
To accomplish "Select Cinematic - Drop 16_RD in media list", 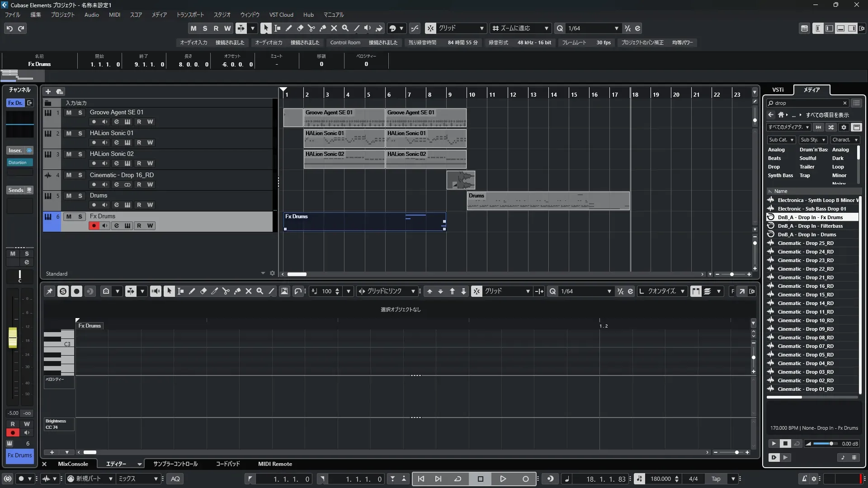I will [x=805, y=286].
